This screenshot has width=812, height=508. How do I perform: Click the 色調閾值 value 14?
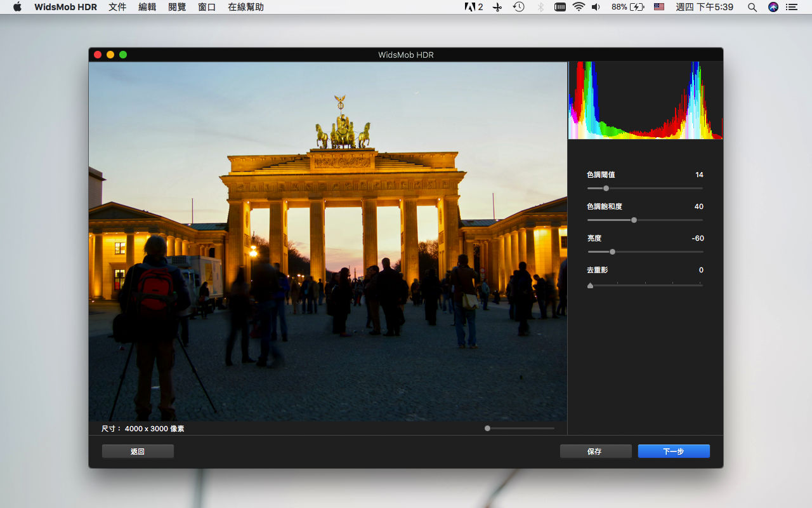coord(699,175)
